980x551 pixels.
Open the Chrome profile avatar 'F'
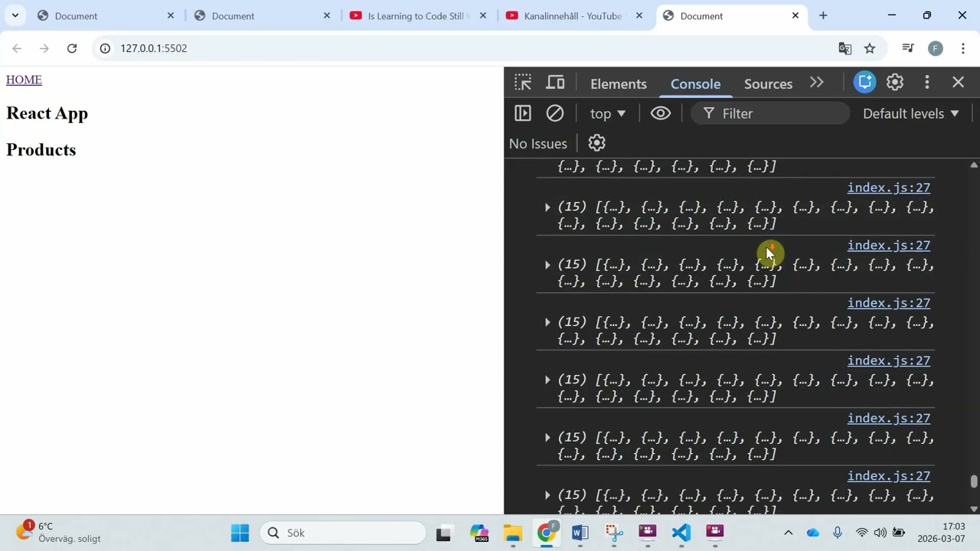tap(936, 48)
